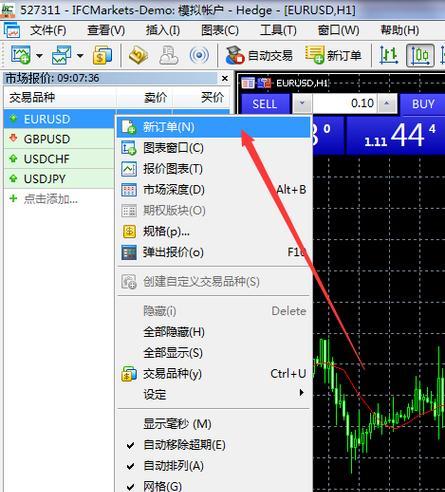Viewport: 445px width, 492px height.
Task: Click 点击添加 to add a symbol
Action: (51, 199)
